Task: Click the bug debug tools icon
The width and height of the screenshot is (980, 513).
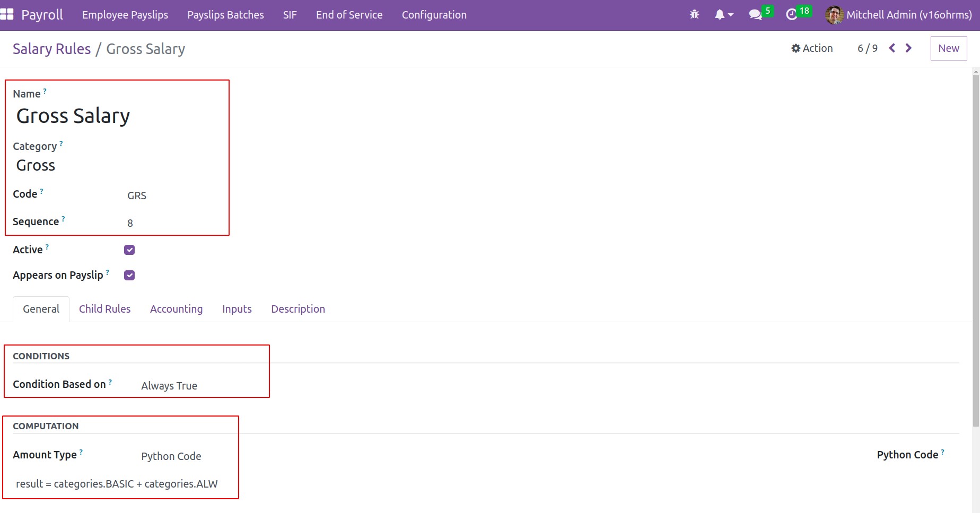Action: click(x=694, y=15)
